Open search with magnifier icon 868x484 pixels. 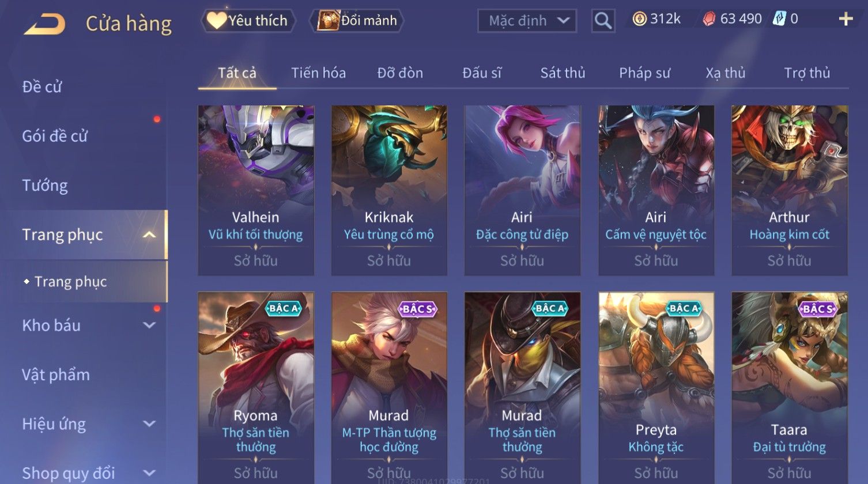pos(603,21)
